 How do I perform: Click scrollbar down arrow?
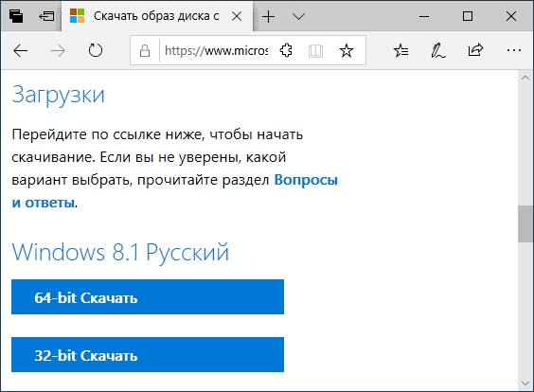(525, 383)
